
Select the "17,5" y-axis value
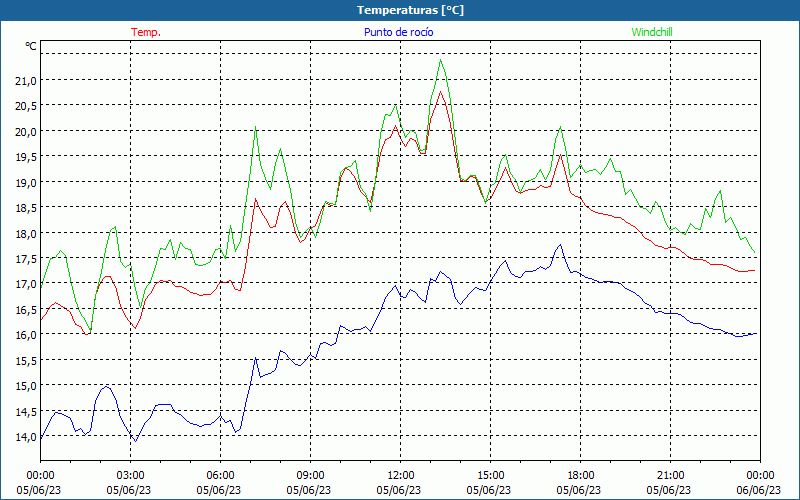(23, 259)
